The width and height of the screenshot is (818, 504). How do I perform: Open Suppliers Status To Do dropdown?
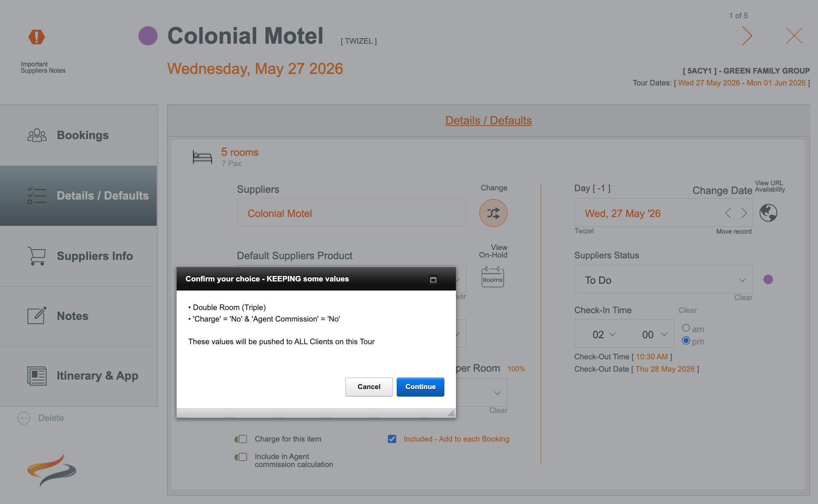(663, 280)
